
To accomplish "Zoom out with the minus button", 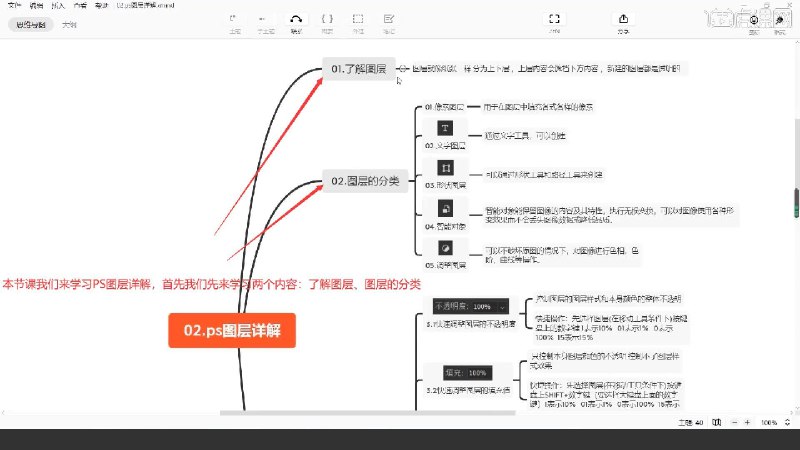I will (x=734, y=422).
